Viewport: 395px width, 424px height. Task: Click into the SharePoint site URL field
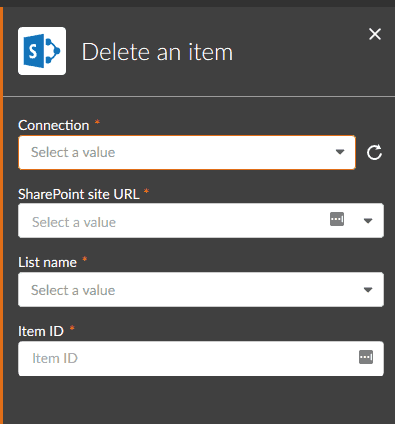point(201,221)
